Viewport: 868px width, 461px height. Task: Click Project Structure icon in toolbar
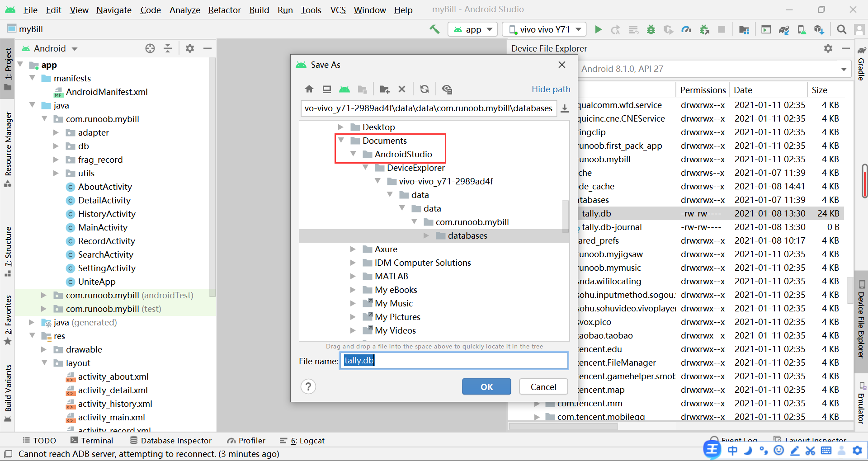[x=744, y=29]
